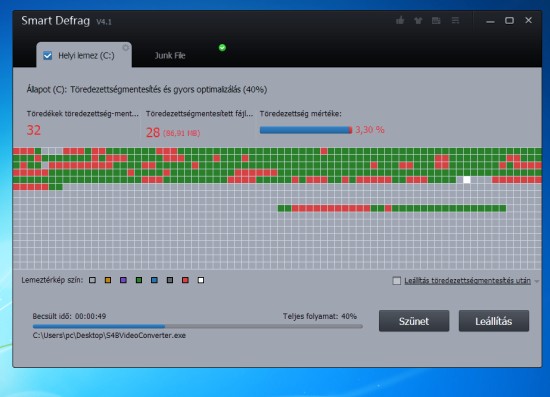This screenshot has height=397, width=550.
Task: Click the overall progress bar at 40%
Action: [197, 326]
